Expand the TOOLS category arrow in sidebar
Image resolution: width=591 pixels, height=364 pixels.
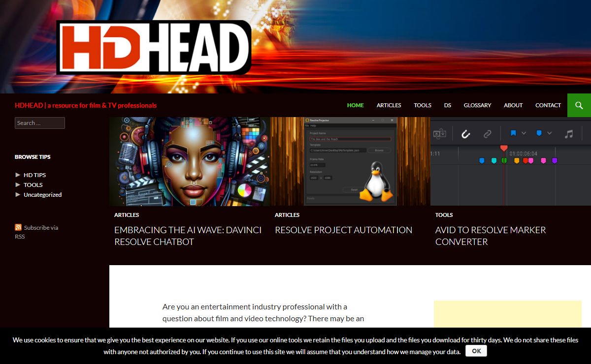point(18,184)
